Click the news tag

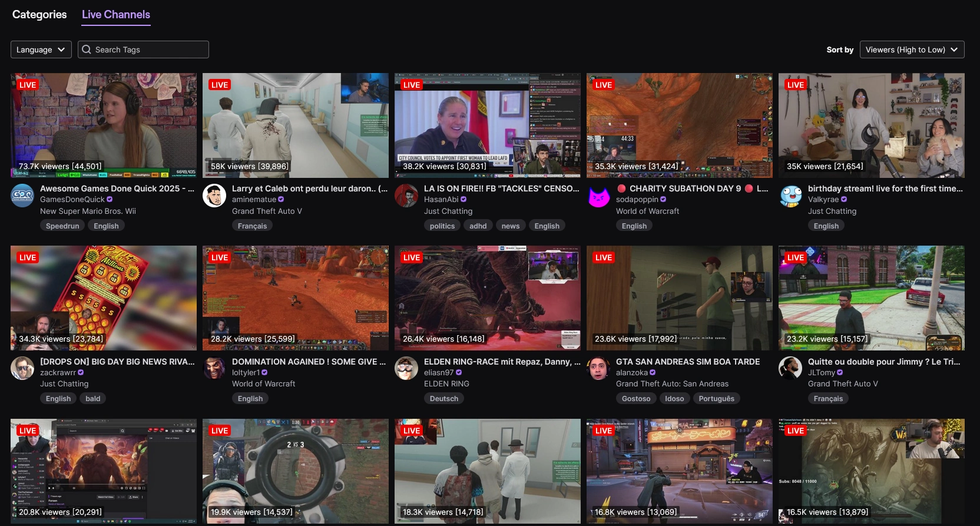pyautogui.click(x=511, y=226)
